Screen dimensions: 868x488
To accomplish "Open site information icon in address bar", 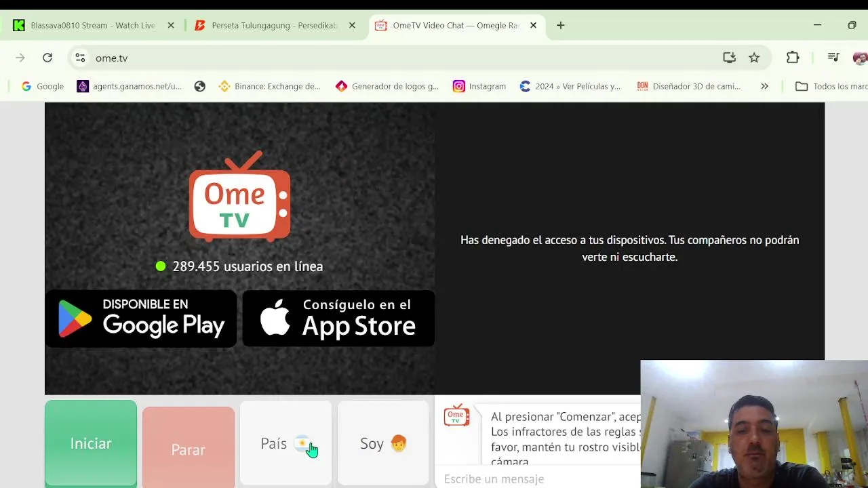I will pos(80,58).
